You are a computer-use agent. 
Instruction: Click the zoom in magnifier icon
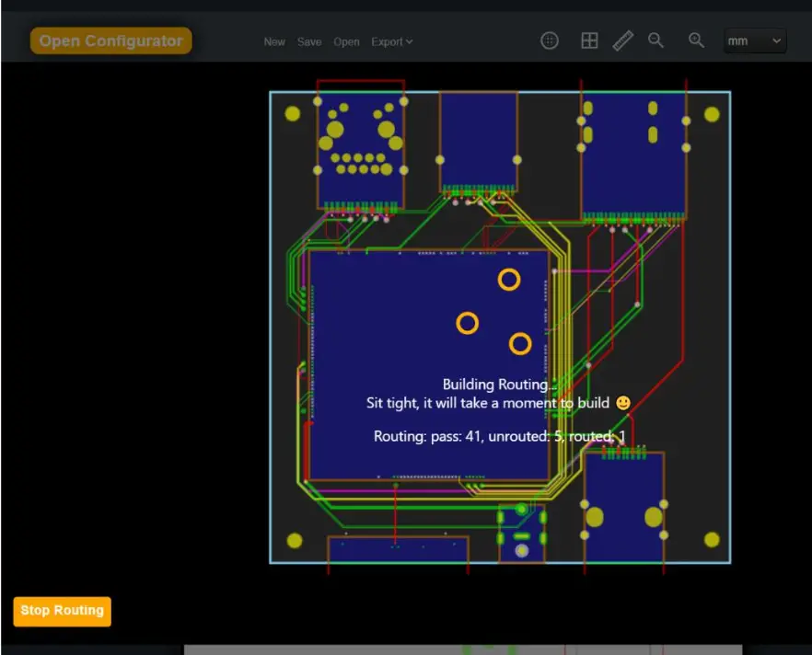click(696, 40)
